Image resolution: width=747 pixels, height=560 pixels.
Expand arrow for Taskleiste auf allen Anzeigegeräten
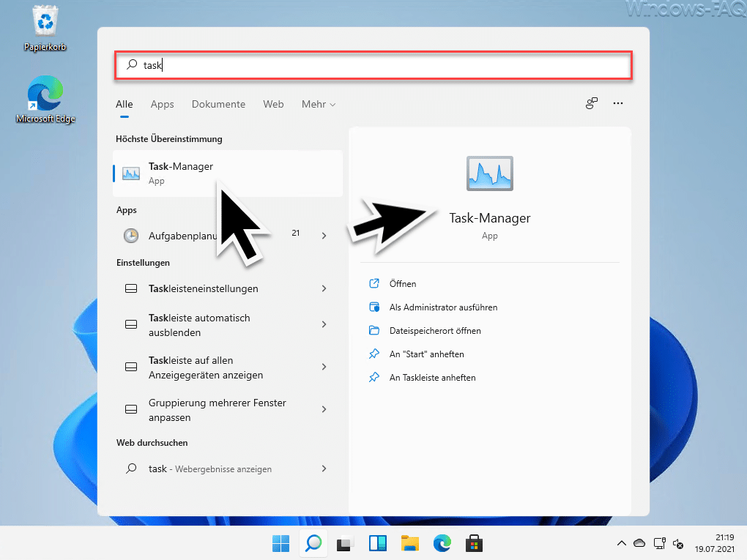[324, 367]
